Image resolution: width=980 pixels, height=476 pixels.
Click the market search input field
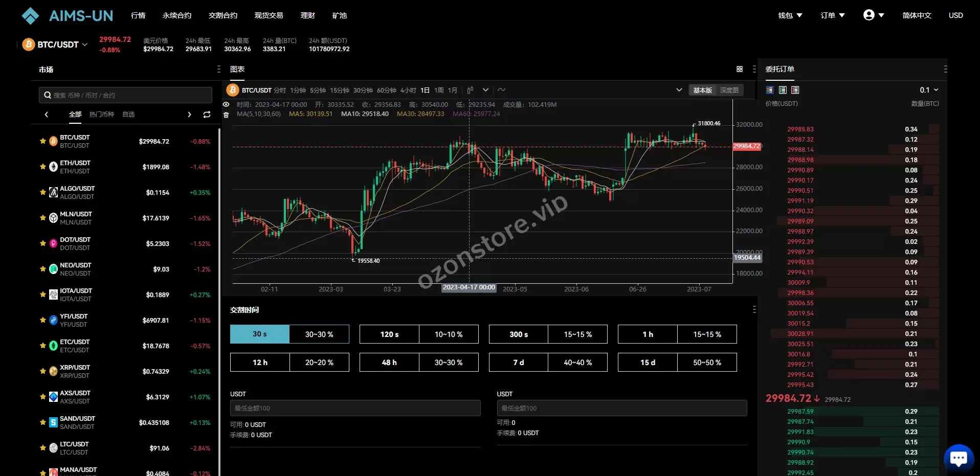tap(126, 95)
